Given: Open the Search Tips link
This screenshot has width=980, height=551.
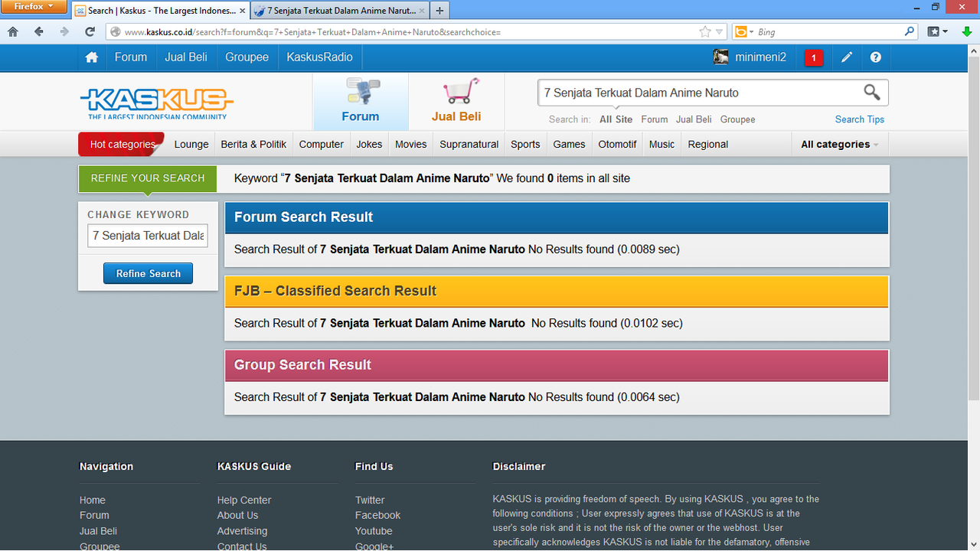Looking at the screenshot, I should pyautogui.click(x=860, y=119).
